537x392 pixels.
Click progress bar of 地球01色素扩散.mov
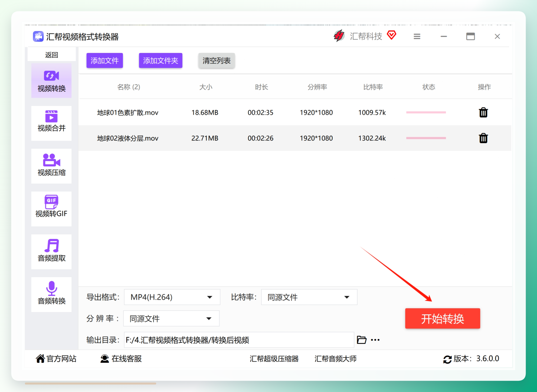(426, 112)
